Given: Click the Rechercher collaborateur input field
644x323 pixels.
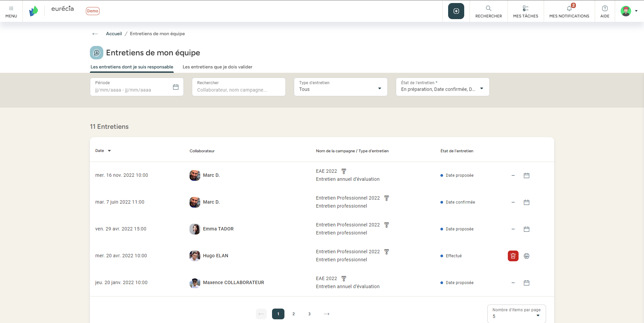Looking at the screenshot, I should click(x=238, y=90).
